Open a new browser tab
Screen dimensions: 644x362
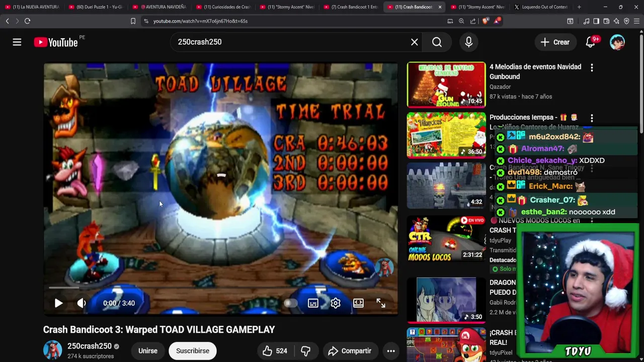coord(579,7)
